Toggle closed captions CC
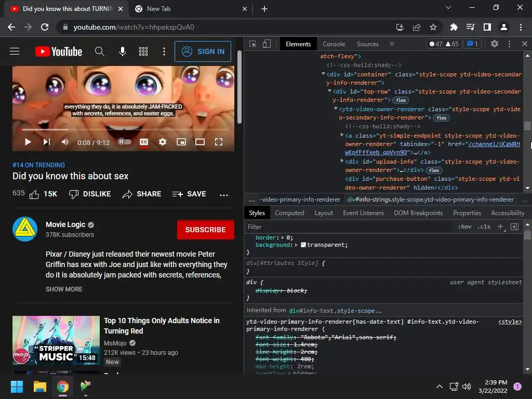This screenshot has width=532, height=399. (144, 142)
